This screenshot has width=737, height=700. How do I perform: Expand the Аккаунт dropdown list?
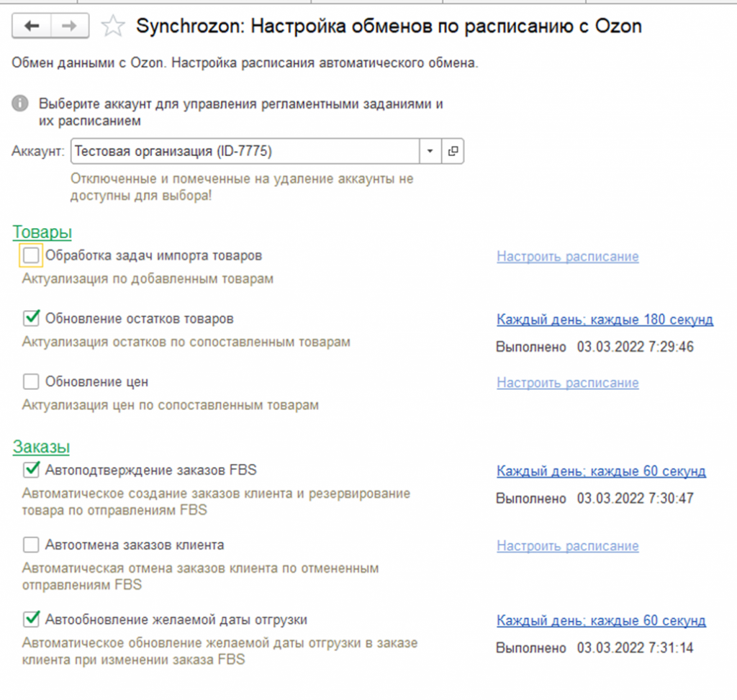pyautogui.click(x=430, y=151)
